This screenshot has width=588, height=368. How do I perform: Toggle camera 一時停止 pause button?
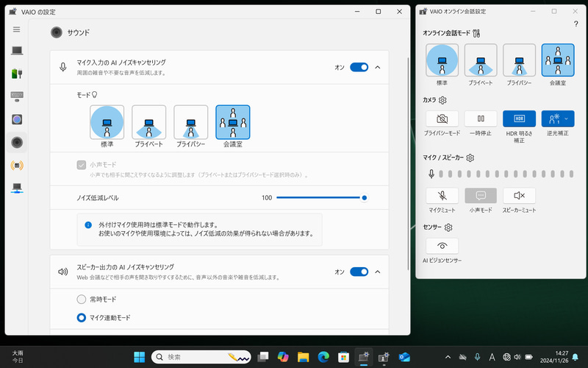tap(481, 118)
